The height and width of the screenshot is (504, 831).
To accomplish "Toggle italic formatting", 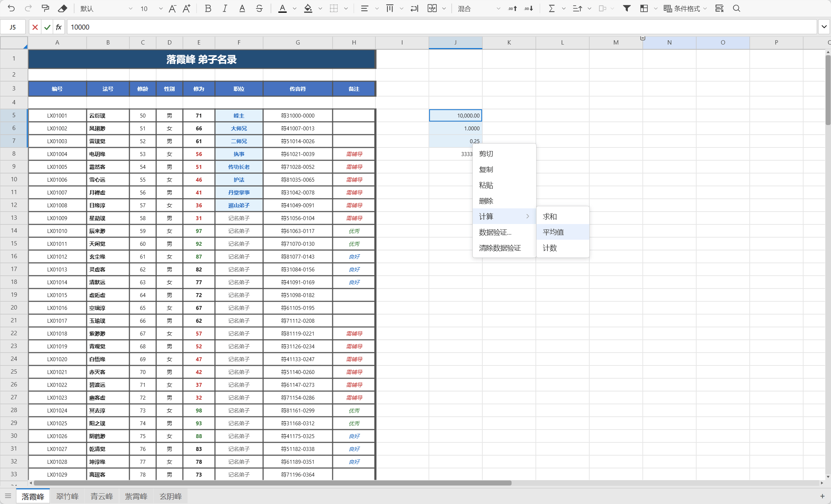I will pos(225,9).
